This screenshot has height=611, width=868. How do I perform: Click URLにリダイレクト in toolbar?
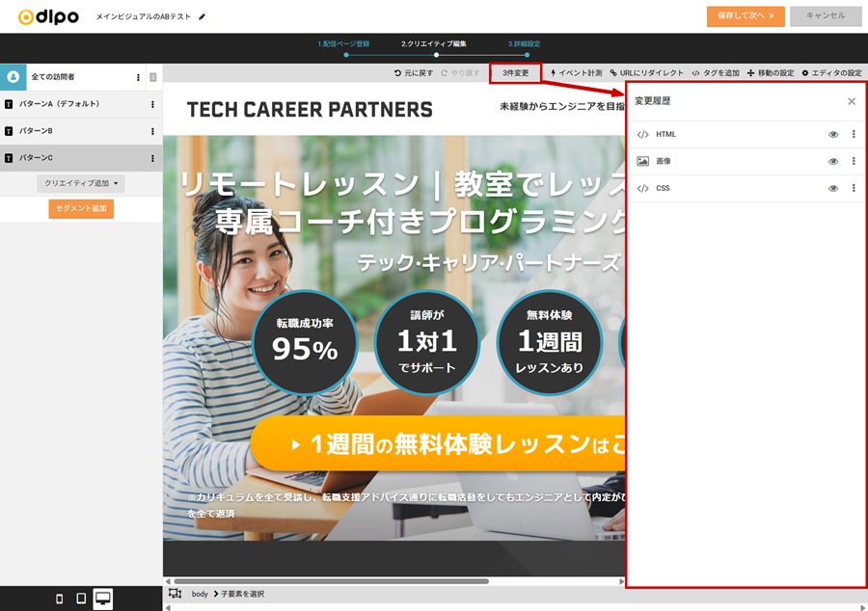[x=646, y=73]
